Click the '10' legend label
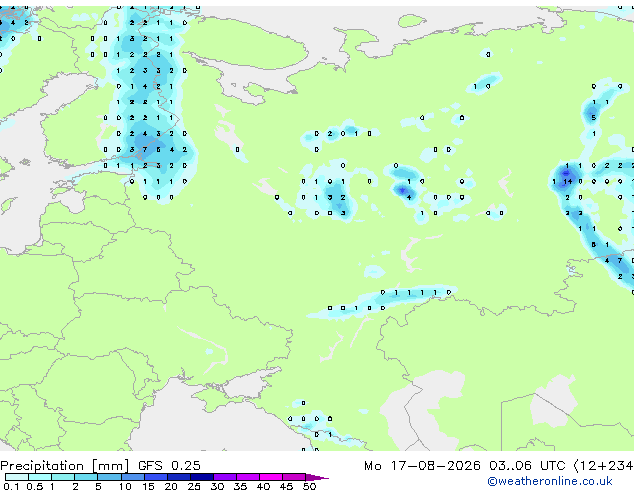The height and width of the screenshot is (490, 634). tap(125, 486)
